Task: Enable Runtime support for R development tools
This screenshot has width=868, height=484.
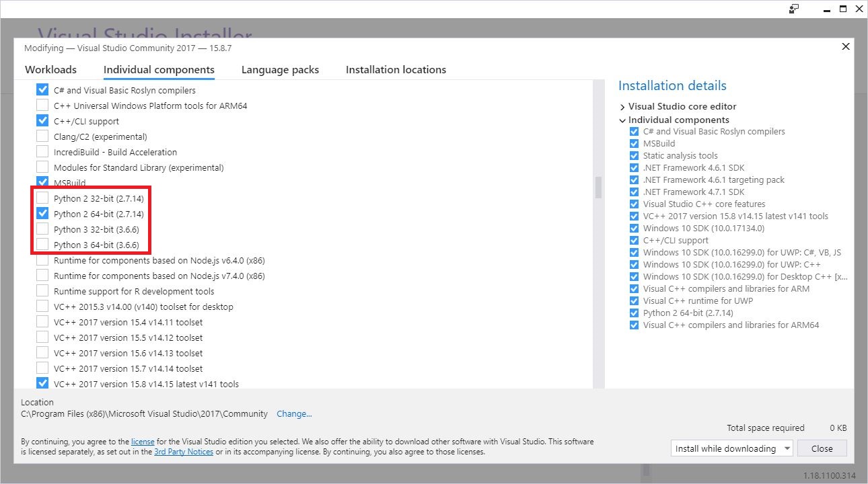Action: [x=42, y=290]
